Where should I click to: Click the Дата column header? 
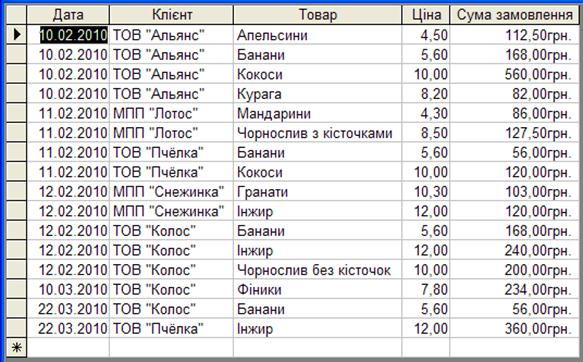tap(68, 14)
